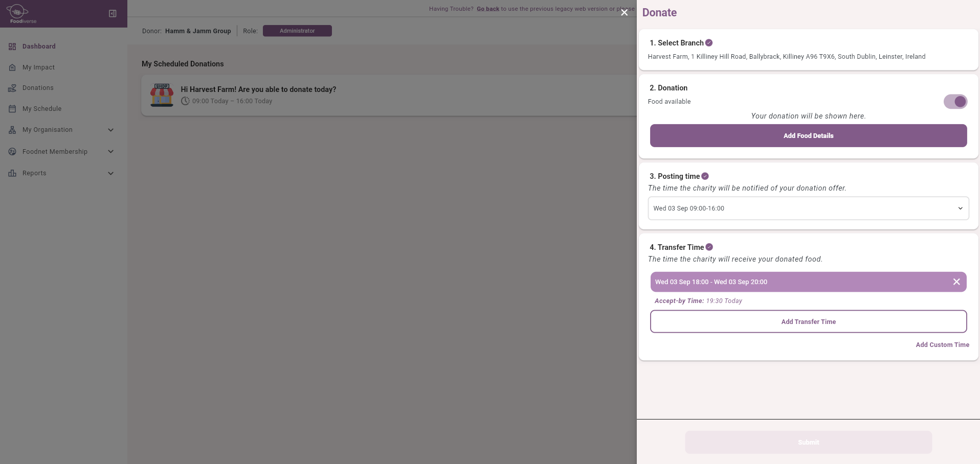Viewport: 980px width, 464px height.
Task: Click the Reports bar chart icon
Action: point(12,173)
